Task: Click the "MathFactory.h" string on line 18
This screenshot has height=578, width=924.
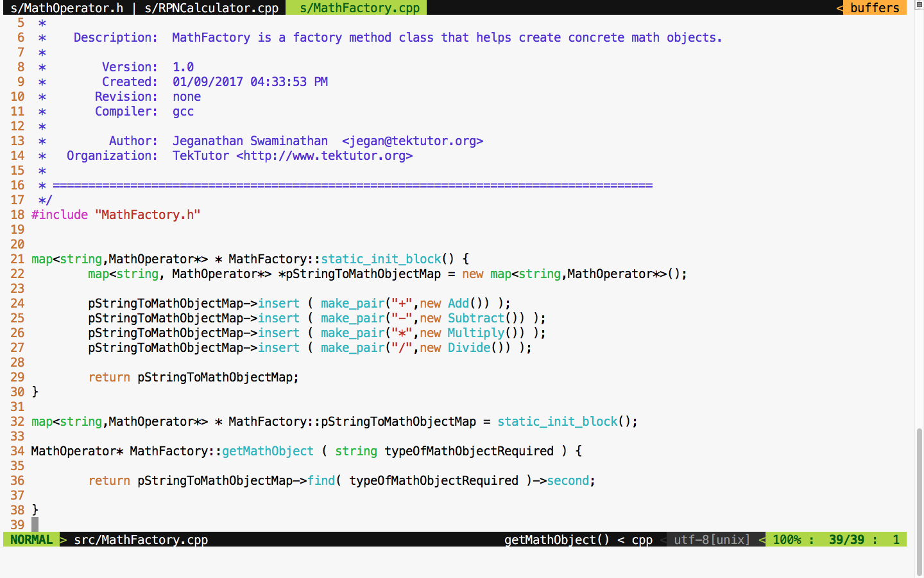Action: click(148, 215)
